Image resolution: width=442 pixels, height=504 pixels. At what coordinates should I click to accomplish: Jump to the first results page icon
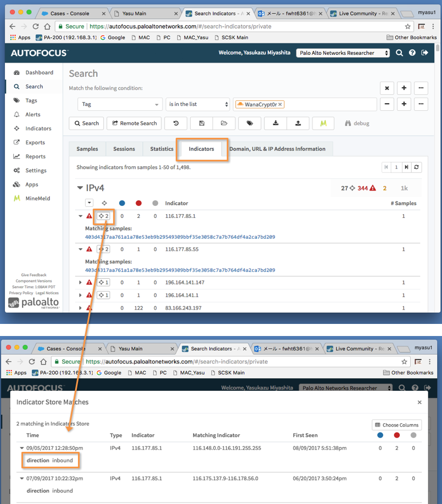click(387, 167)
